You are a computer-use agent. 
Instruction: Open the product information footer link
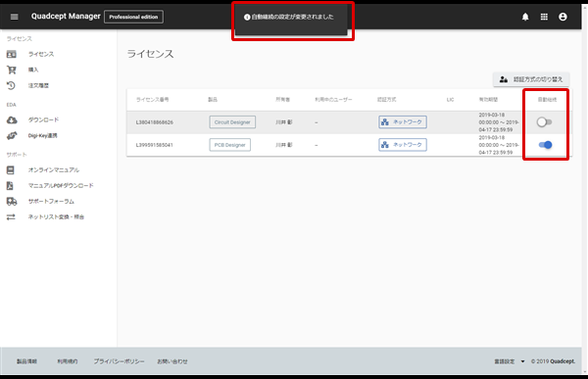[26, 361]
